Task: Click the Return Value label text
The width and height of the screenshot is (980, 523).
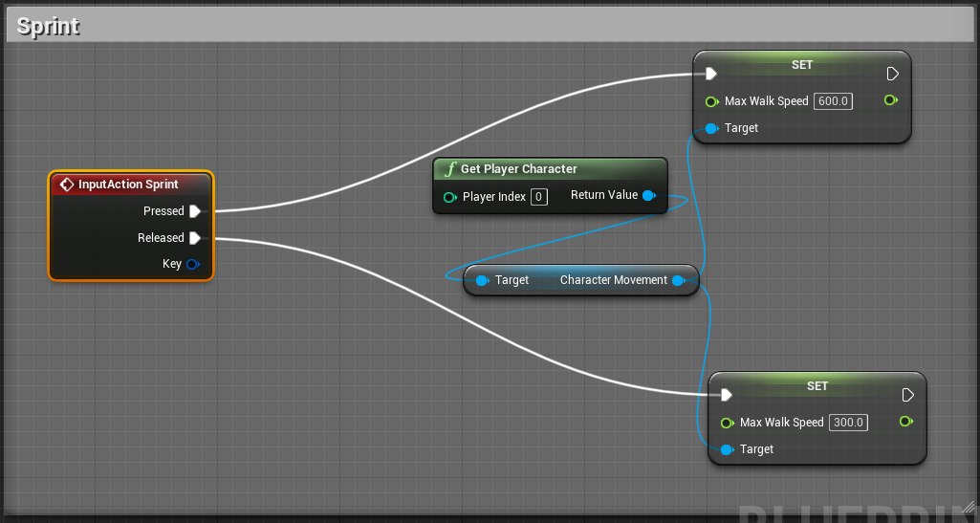Action: (603, 195)
